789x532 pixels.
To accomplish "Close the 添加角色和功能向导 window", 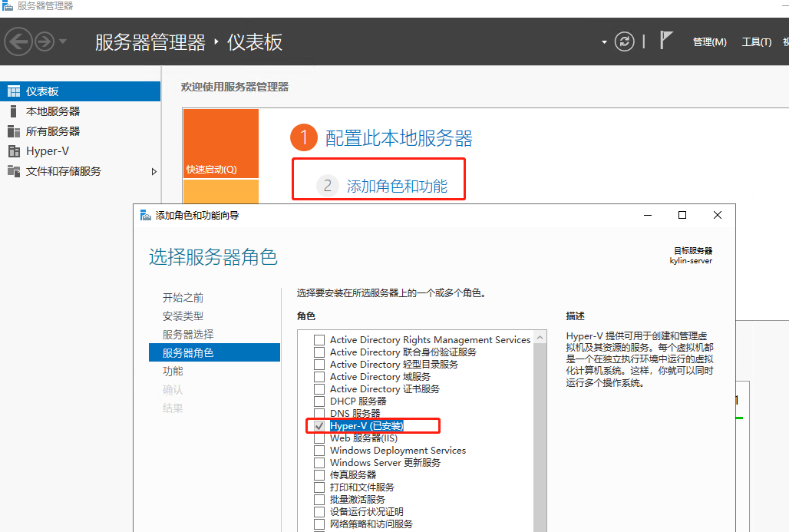I will [718, 216].
